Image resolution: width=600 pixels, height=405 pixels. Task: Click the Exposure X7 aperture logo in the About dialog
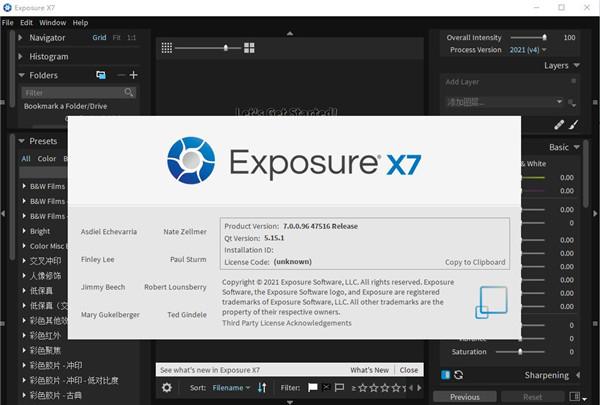click(191, 160)
